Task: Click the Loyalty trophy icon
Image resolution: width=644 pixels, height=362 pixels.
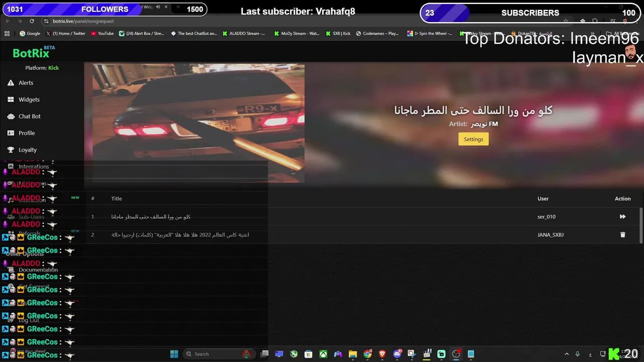Action: [x=11, y=150]
